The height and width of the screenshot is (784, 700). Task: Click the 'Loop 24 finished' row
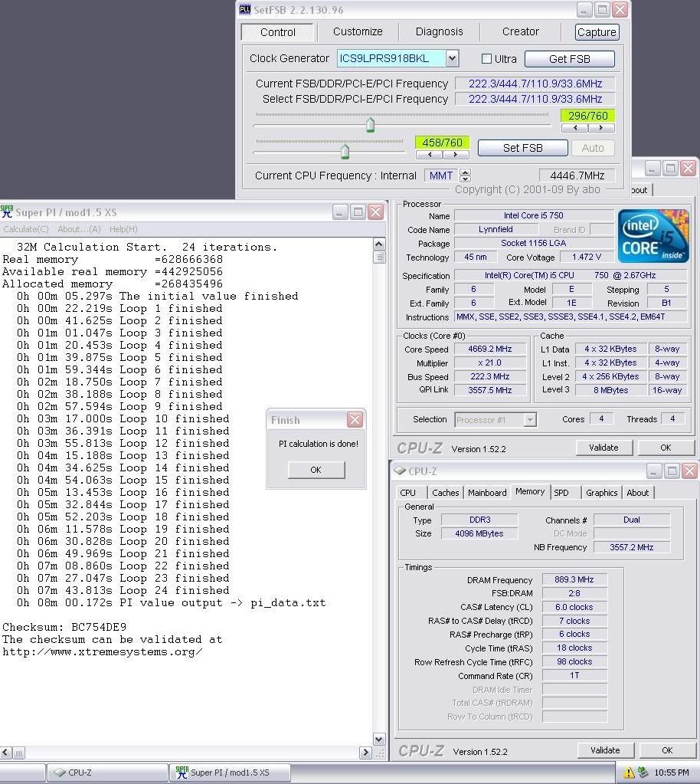pyautogui.click(x=123, y=591)
